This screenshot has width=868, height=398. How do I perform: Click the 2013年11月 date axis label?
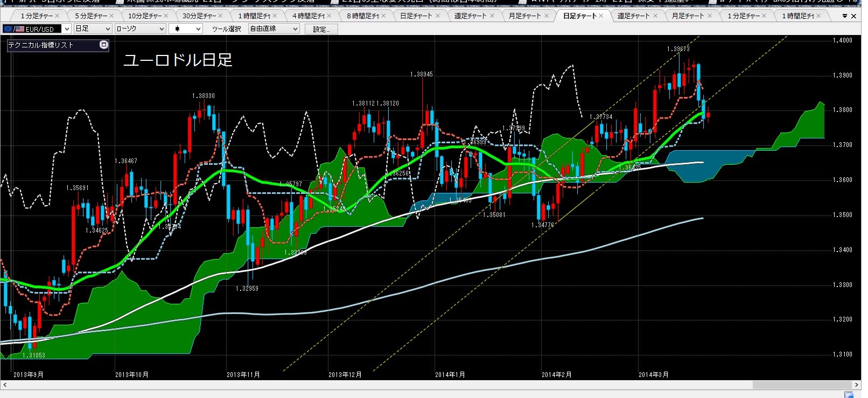pos(243,375)
